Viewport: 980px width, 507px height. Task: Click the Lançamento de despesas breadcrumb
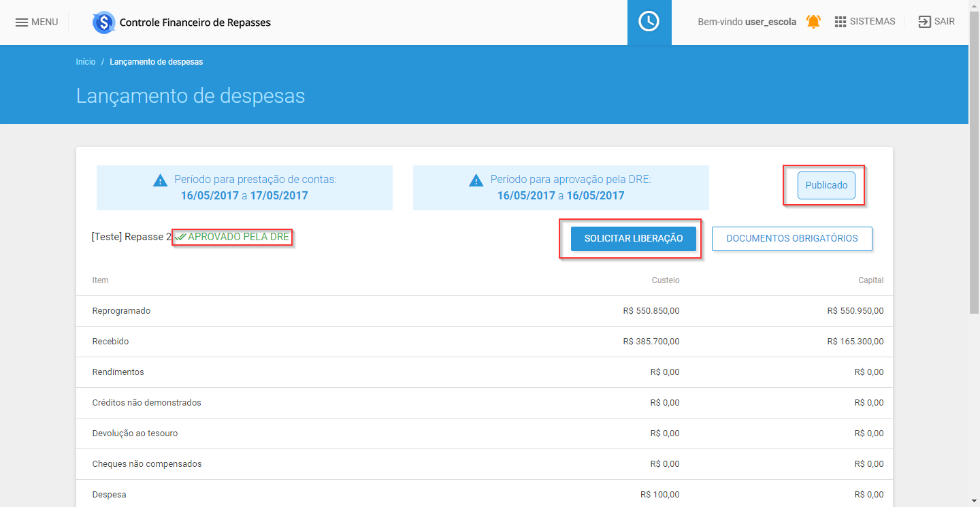tap(157, 62)
